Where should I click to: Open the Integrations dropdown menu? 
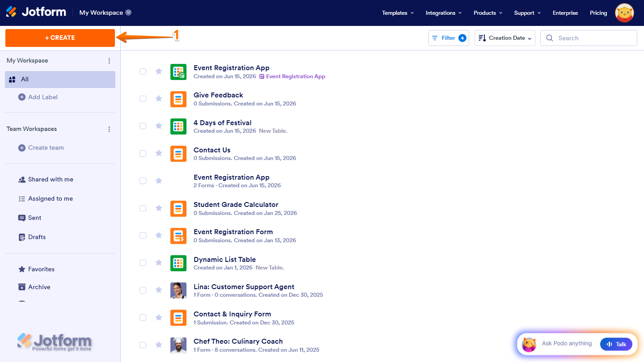click(444, 13)
